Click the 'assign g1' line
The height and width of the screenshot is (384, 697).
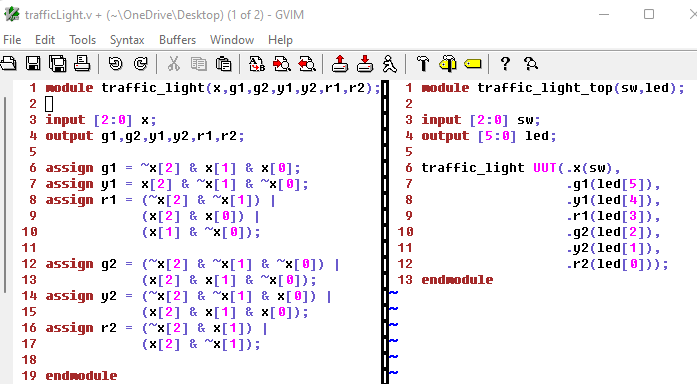pyautogui.click(x=173, y=168)
